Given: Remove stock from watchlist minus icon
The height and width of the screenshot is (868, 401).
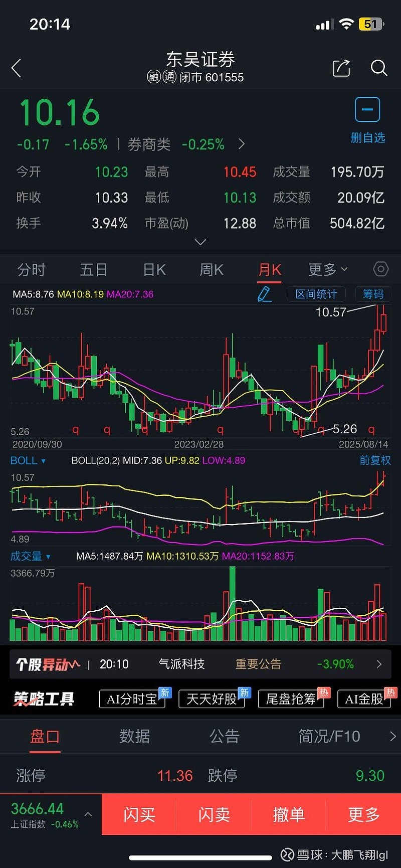Looking at the screenshot, I should tap(367, 109).
